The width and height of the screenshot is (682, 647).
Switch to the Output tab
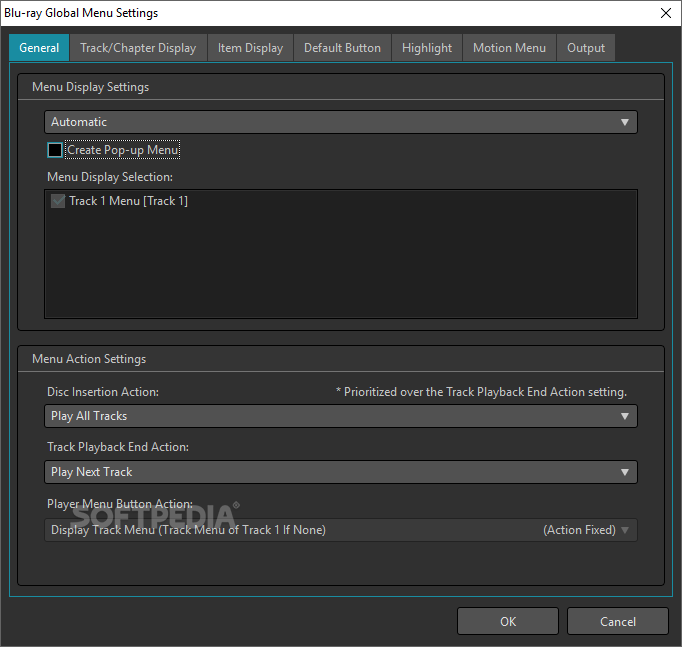tap(586, 47)
